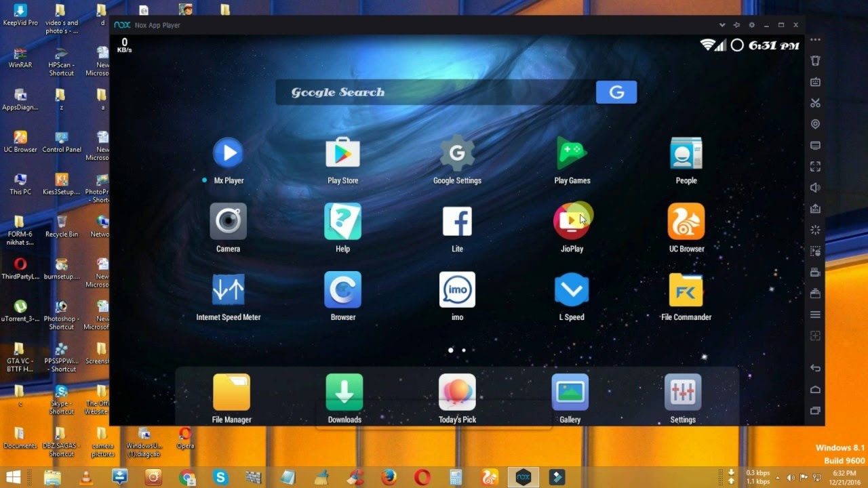Click the blue Google G search button
Screen dimensions: 868x488
tap(616, 92)
